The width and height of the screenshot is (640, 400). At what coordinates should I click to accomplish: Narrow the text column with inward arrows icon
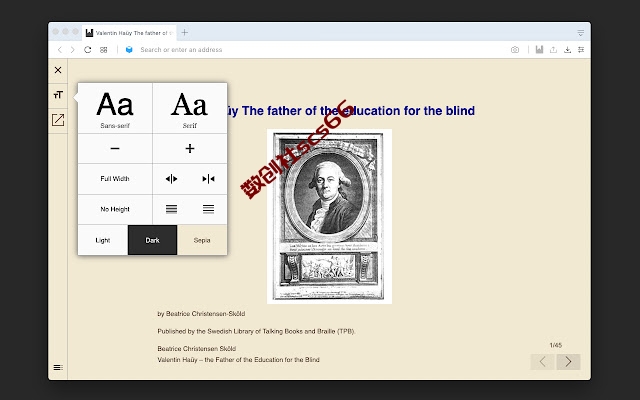click(x=208, y=179)
